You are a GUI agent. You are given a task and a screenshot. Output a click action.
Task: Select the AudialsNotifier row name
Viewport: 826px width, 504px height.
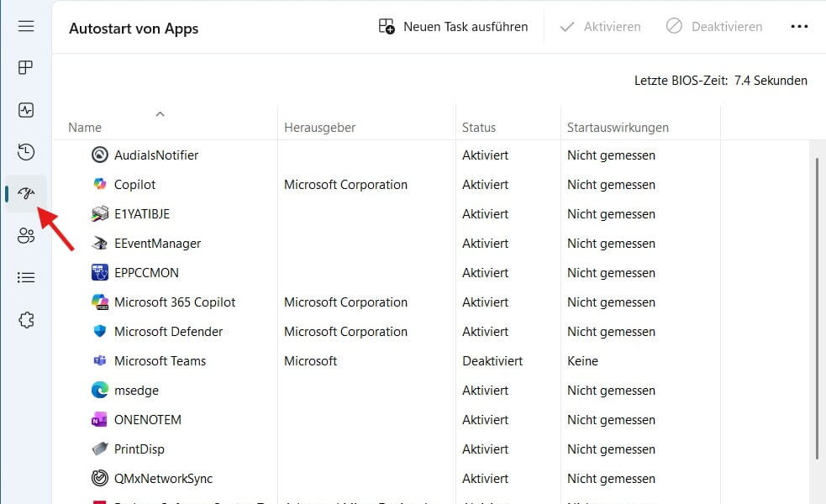pos(156,155)
